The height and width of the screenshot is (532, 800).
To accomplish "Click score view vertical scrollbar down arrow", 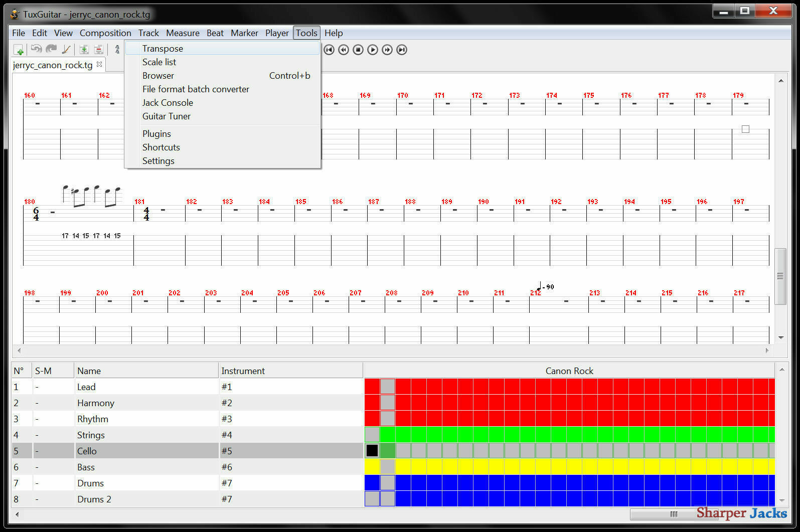I will point(781,337).
